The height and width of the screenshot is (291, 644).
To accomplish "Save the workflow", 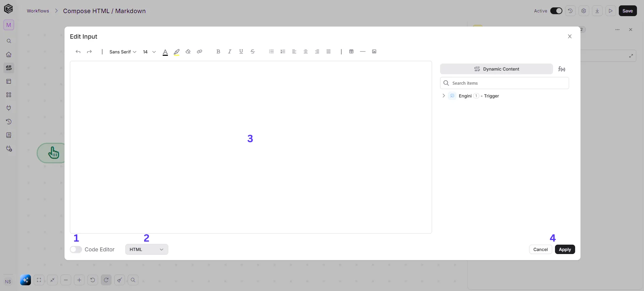I will 628,11.
